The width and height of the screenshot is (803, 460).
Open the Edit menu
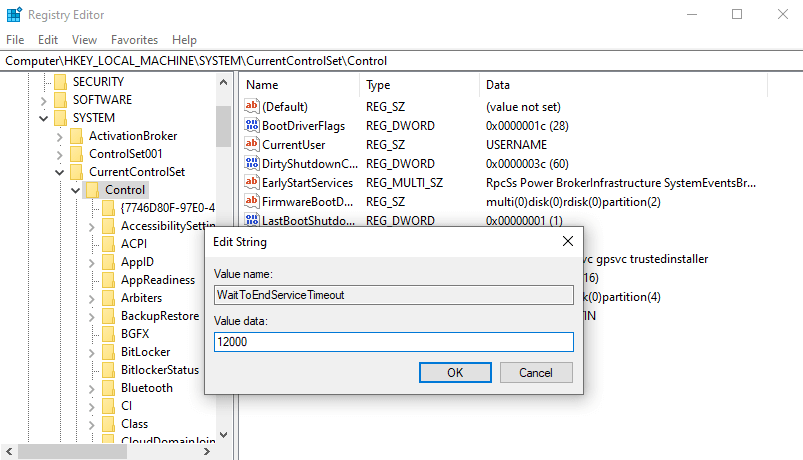click(48, 39)
